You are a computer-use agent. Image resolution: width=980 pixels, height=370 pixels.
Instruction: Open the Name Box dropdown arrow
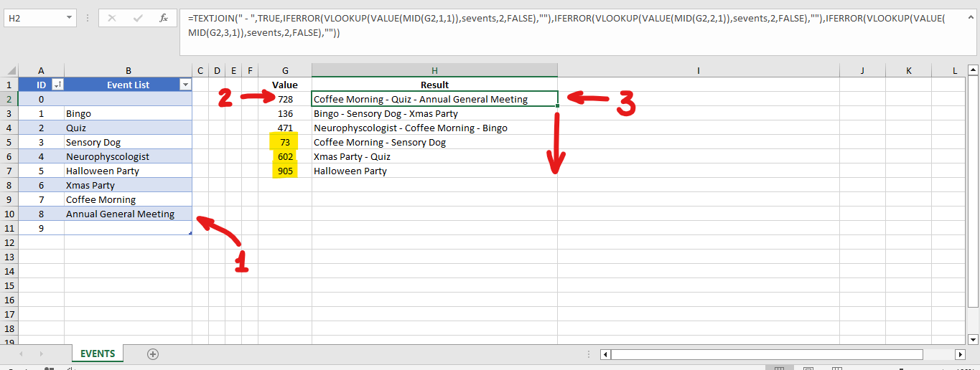point(69,18)
